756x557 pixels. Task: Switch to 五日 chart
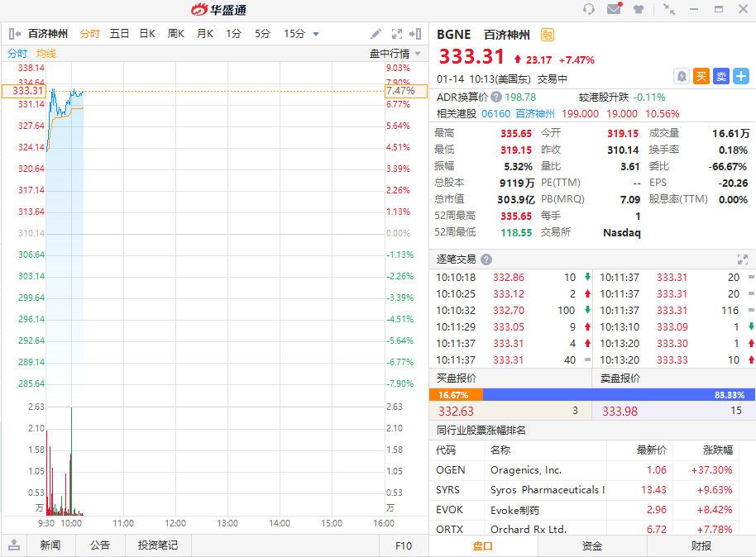pyautogui.click(x=119, y=34)
